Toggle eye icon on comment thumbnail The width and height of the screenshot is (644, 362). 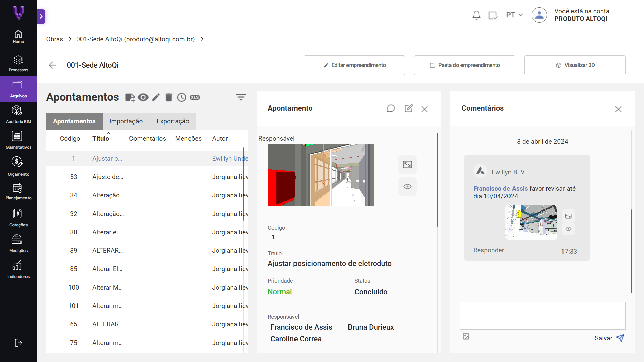[568, 229]
